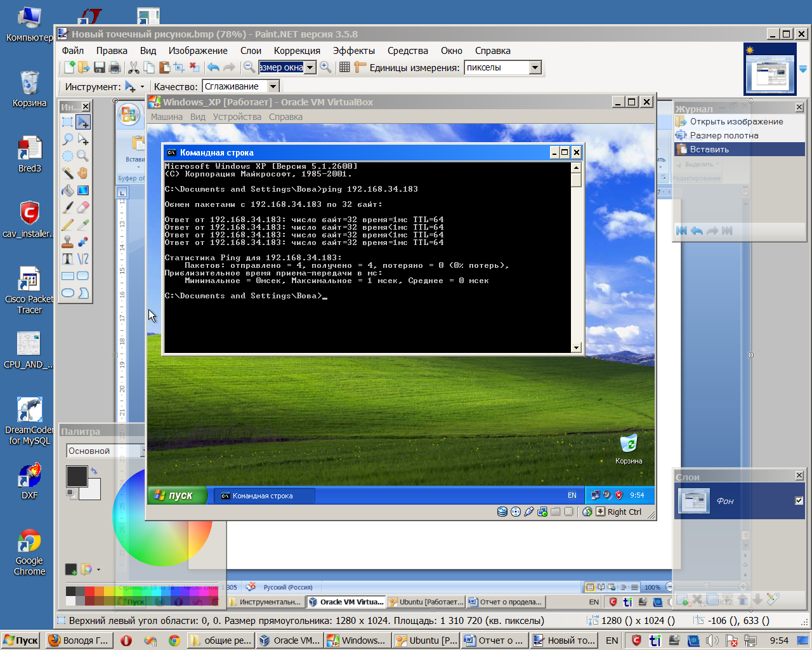Select the Freeform Shape tool
Screen dimensions: 812x650
83,293
